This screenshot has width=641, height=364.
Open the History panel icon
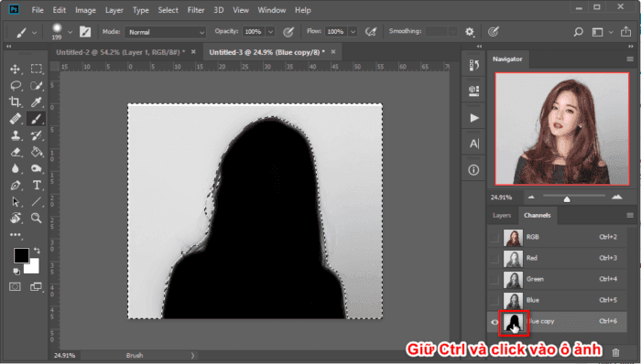tap(473, 65)
